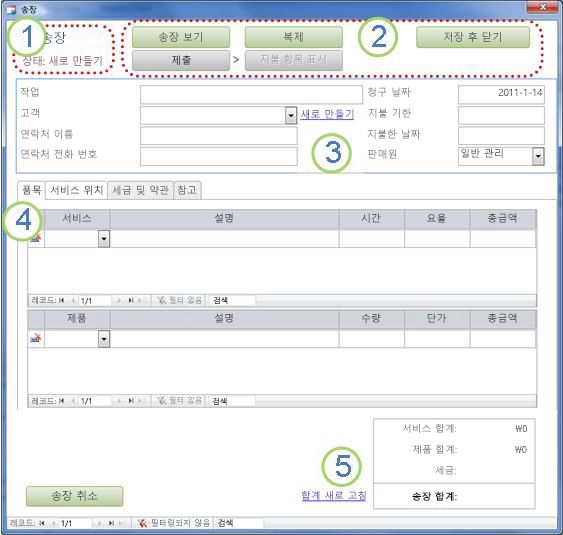
Task: Click the 제품 row 수량 cell
Action: (372, 339)
